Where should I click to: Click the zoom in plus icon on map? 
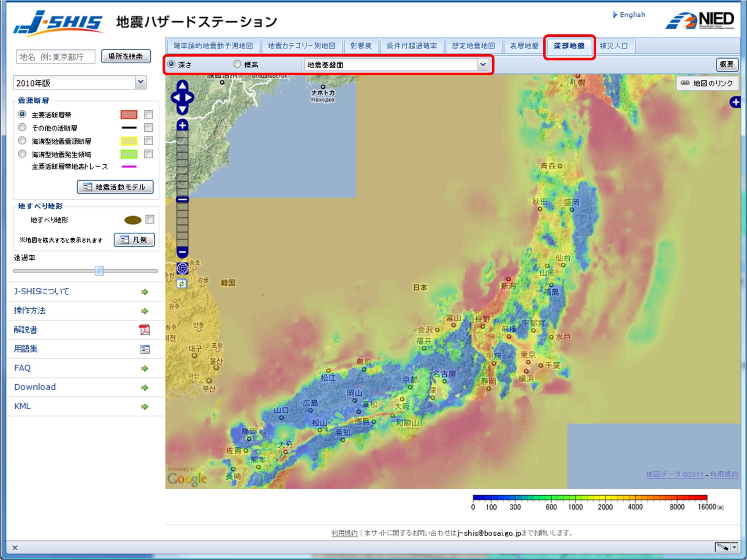pos(182,125)
